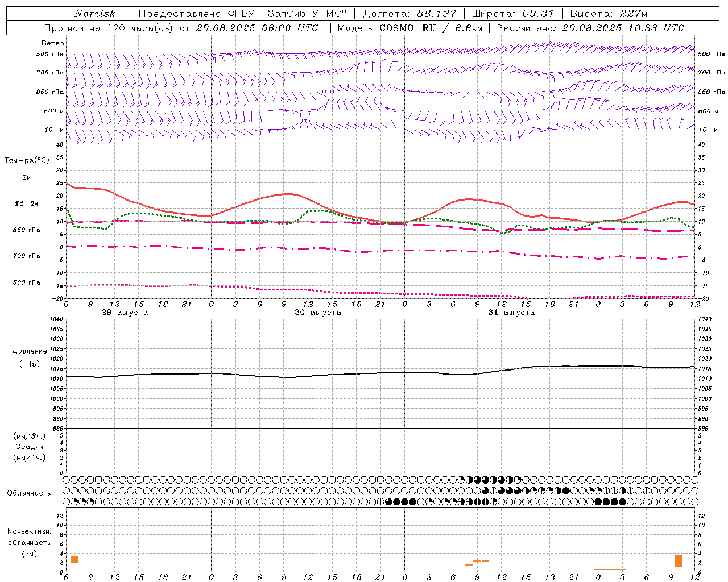This screenshot has width=728, height=582.
Task: Click the (км) unit under convective cloudiness
Action: coord(30,554)
